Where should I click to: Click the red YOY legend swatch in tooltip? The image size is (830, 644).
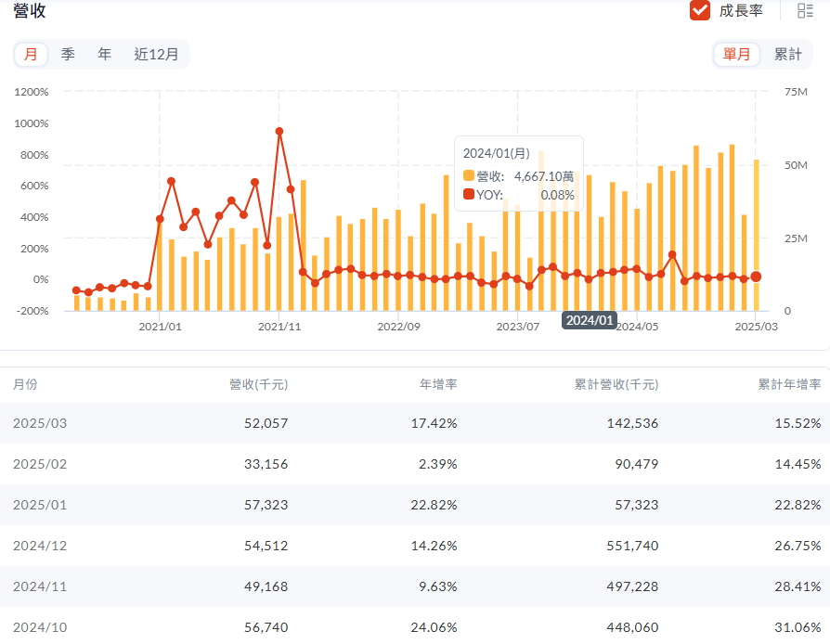tap(469, 194)
